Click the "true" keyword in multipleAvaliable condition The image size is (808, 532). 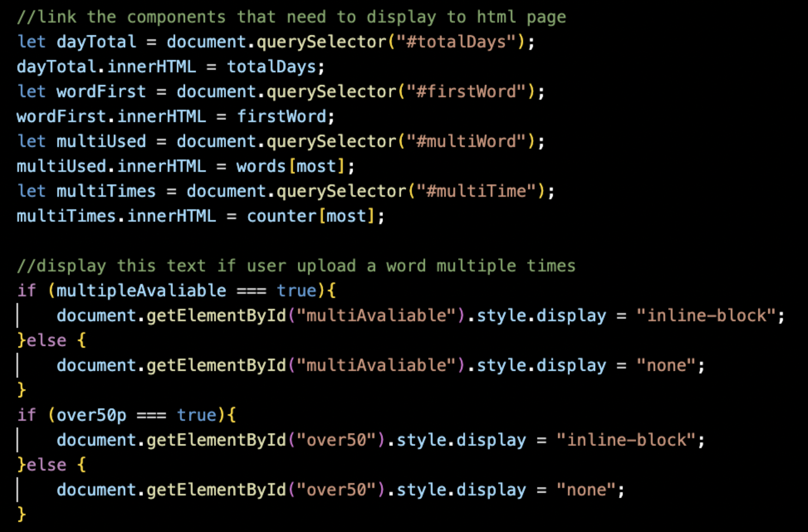(297, 291)
